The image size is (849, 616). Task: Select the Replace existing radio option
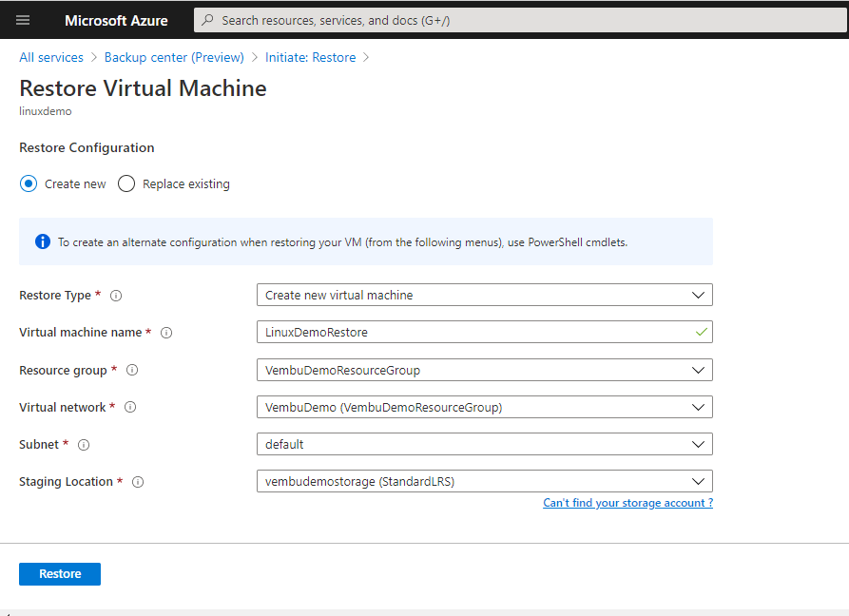pos(126,184)
